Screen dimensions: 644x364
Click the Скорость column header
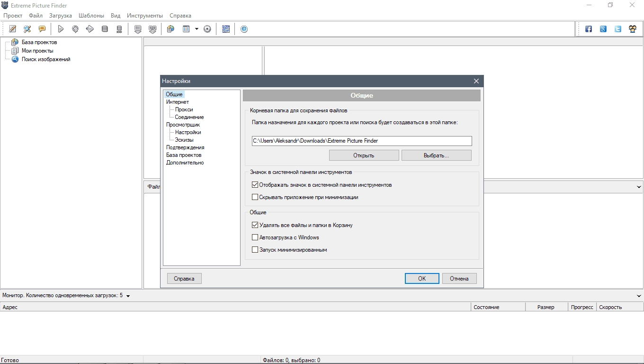point(620,307)
